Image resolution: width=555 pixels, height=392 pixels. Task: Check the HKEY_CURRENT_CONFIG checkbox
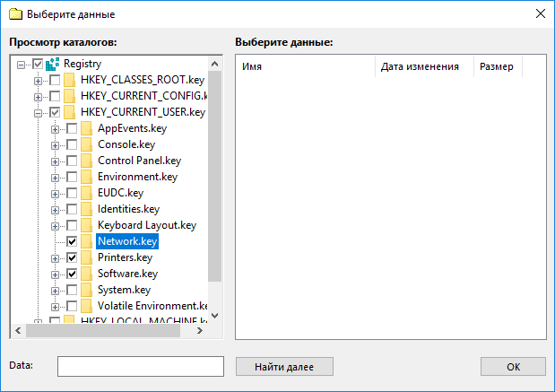coord(55,96)
